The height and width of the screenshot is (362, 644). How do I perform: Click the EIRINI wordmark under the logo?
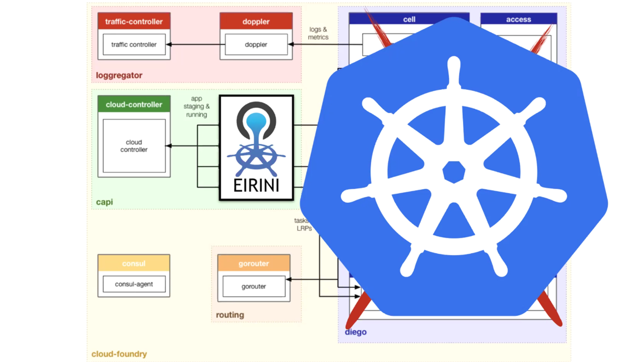click(x=257, y=186)
